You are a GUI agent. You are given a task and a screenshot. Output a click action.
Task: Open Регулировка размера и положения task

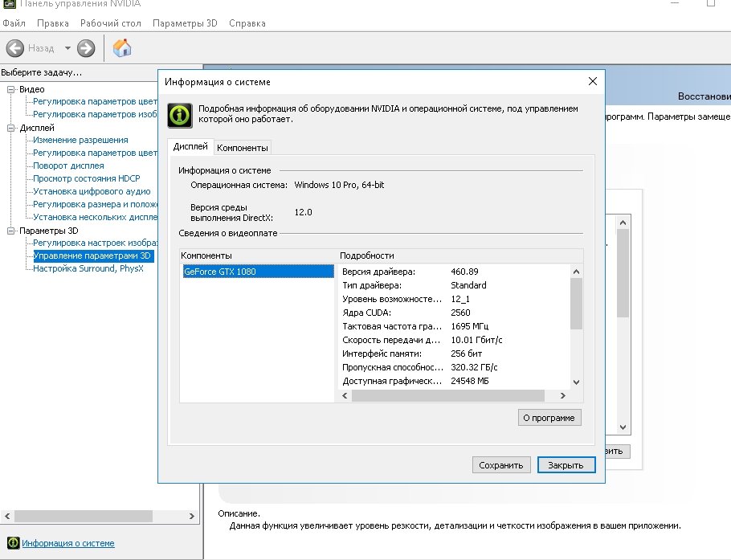coord(95,204)
